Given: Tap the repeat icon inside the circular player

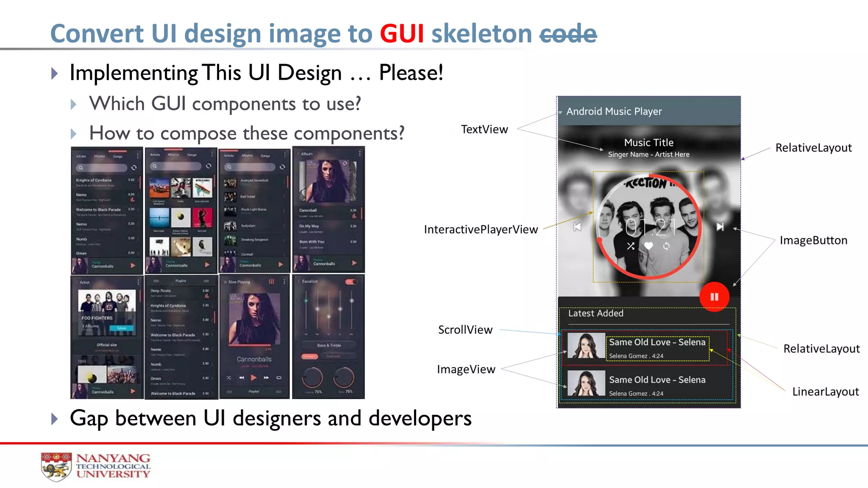Looking at the screenshot, I should [666, 246].
